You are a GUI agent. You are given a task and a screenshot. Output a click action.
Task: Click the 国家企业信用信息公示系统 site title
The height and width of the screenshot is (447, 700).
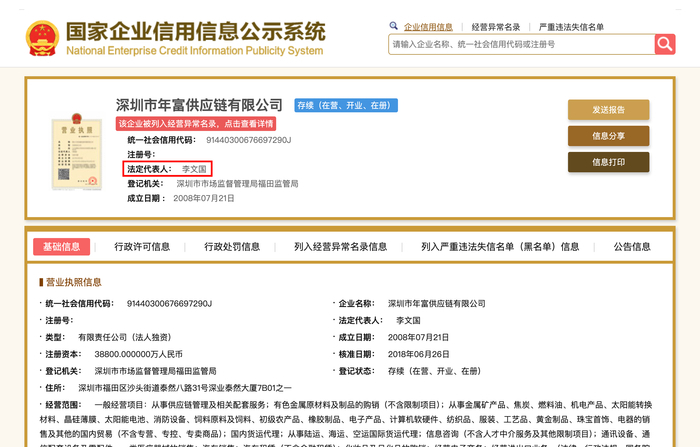pyautogui.click(x=195, y=30)
